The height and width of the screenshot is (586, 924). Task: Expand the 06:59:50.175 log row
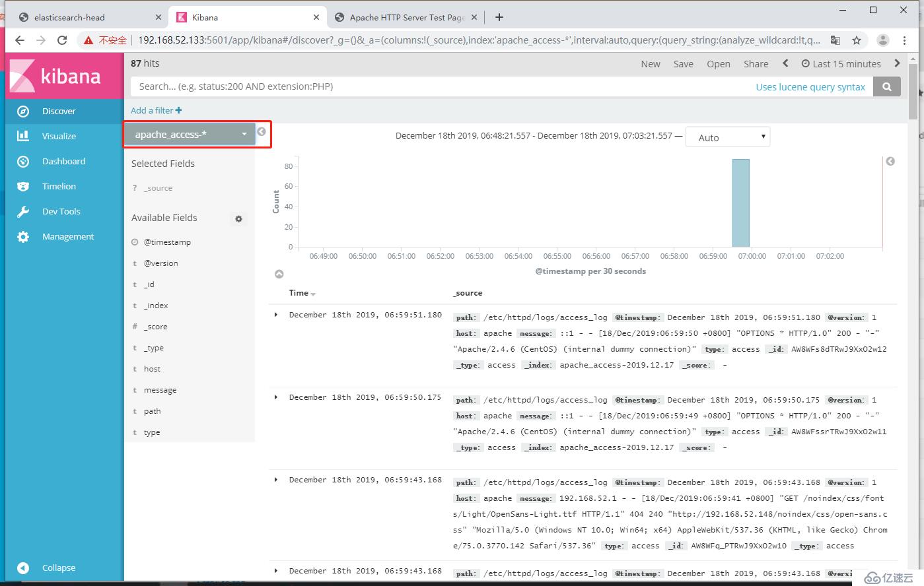tap(276, 397)
